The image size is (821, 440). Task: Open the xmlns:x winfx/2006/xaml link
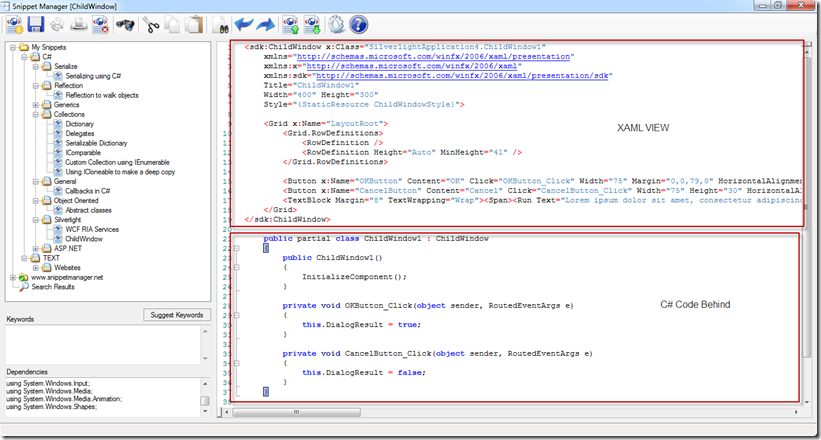[x=411, y=66]
